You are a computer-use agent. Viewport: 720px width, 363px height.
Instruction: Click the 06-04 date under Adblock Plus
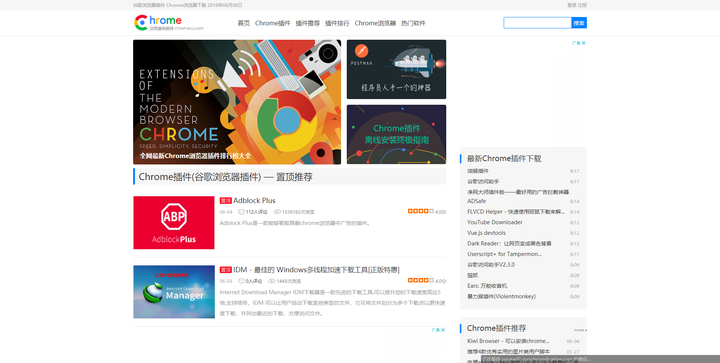[226, 212]
